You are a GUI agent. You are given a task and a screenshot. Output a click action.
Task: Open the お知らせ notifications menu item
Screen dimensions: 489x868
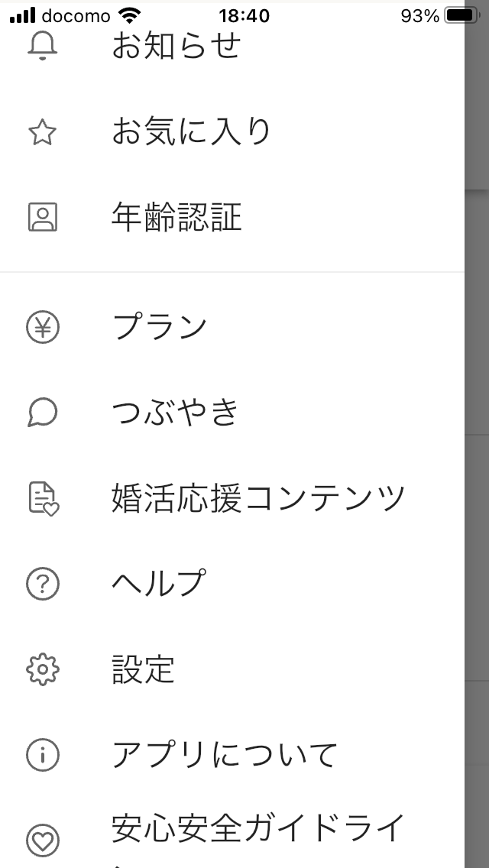click(177, 47)
